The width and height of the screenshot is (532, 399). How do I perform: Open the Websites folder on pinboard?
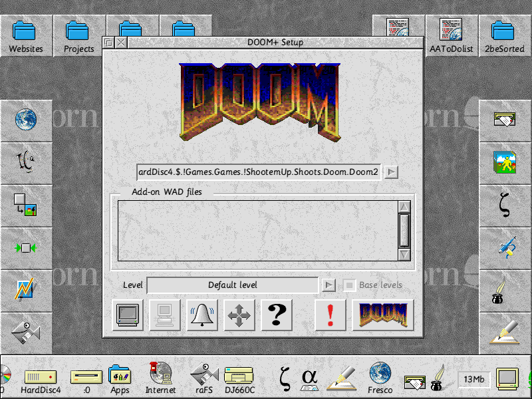(26, 36)
